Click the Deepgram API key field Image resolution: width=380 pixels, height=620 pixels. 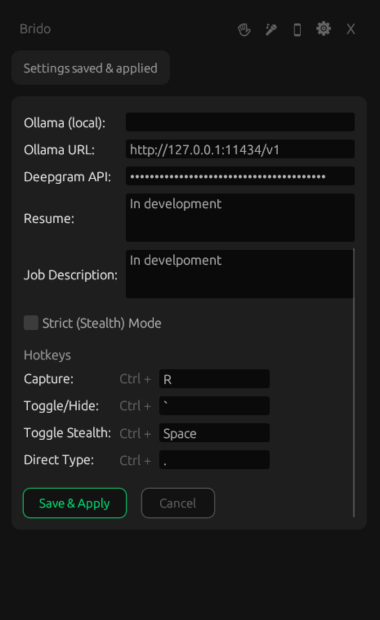click(x=240, y=176)
